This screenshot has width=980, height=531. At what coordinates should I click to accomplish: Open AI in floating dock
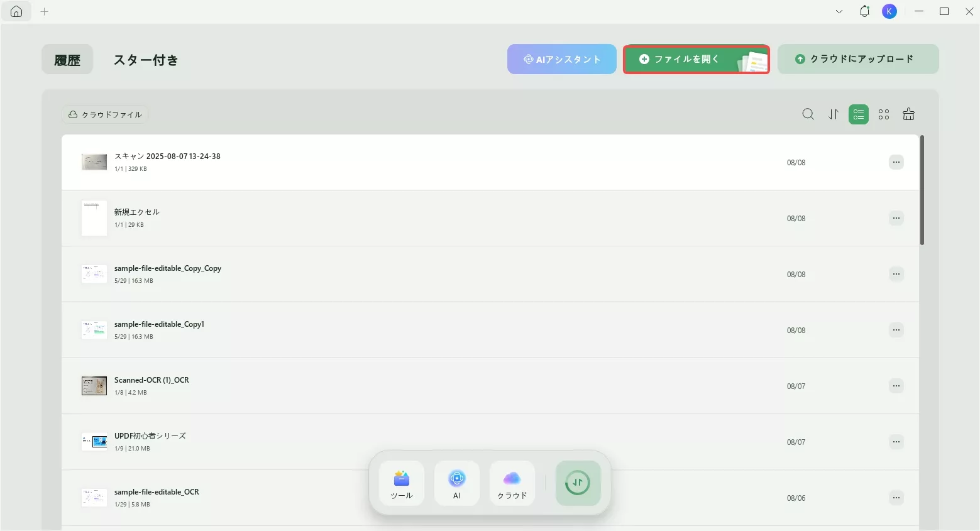(x=457, y=483)
